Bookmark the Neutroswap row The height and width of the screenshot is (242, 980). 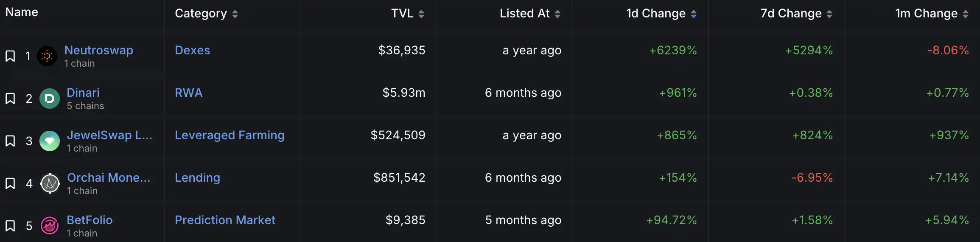[x=10, y=56]
